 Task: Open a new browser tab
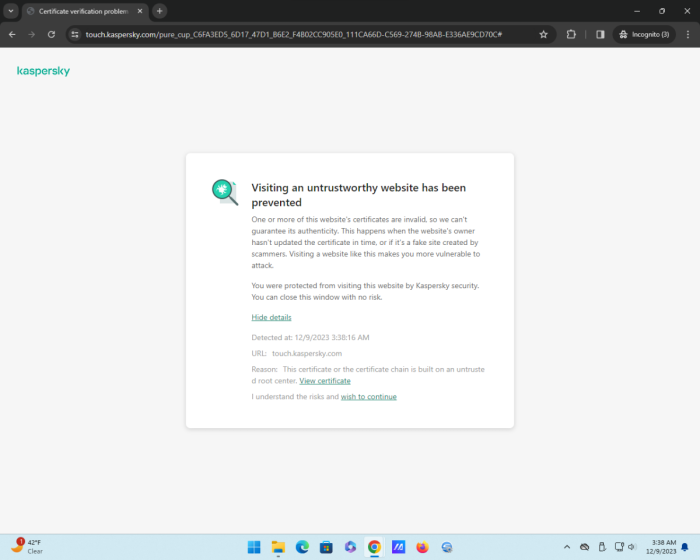[159, 11]
